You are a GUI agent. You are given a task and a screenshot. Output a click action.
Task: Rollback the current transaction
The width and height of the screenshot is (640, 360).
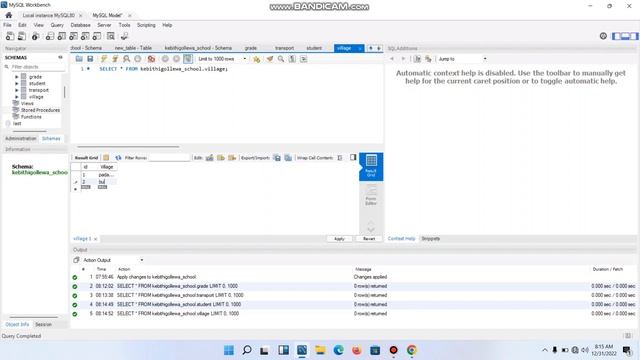(x=176, y=59)
